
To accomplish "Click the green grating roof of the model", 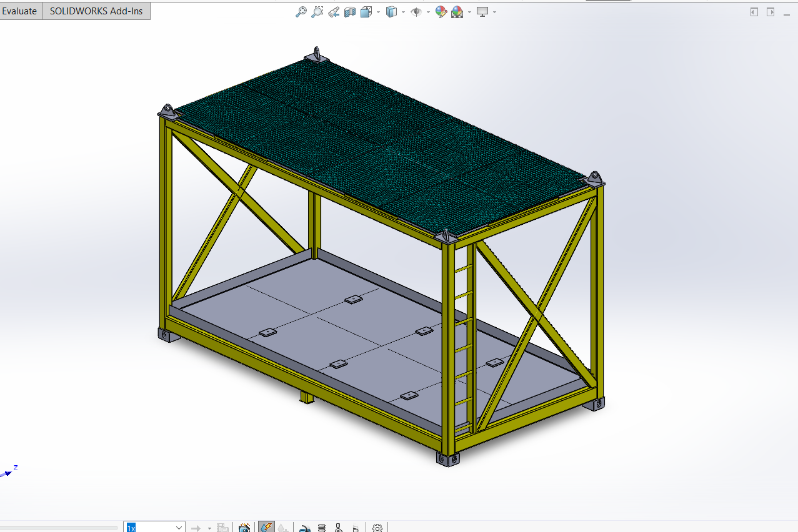I will 375,137.
